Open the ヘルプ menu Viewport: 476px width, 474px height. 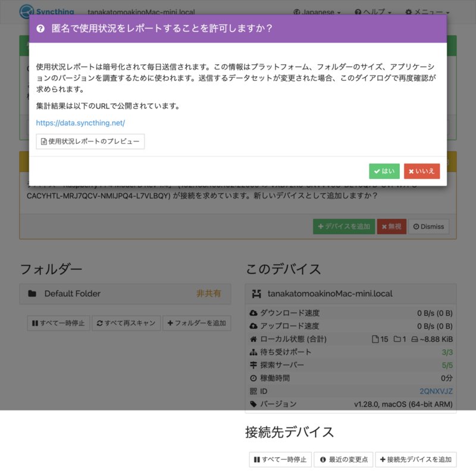tap(373, 12)
